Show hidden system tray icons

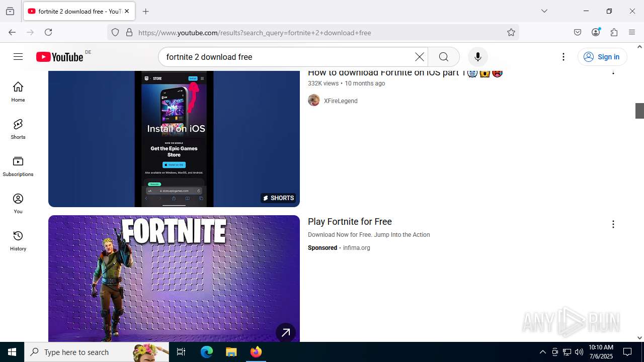coord(542,352)
